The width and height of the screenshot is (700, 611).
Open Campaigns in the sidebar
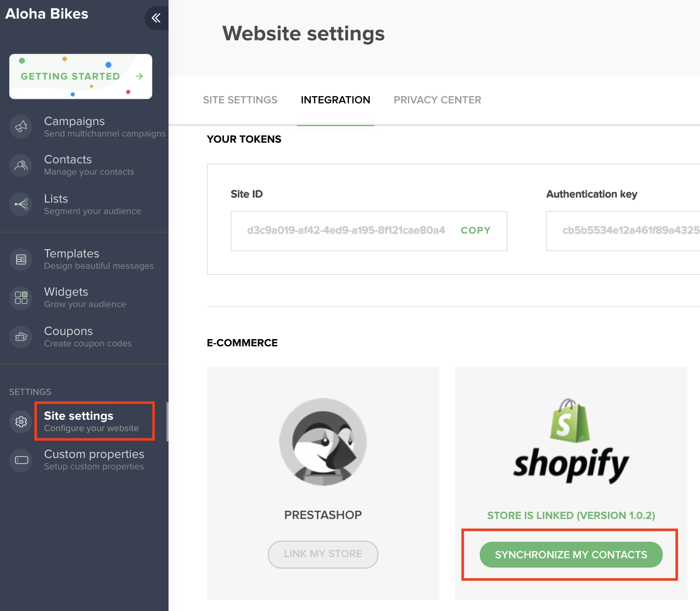[x=84, y=127]
